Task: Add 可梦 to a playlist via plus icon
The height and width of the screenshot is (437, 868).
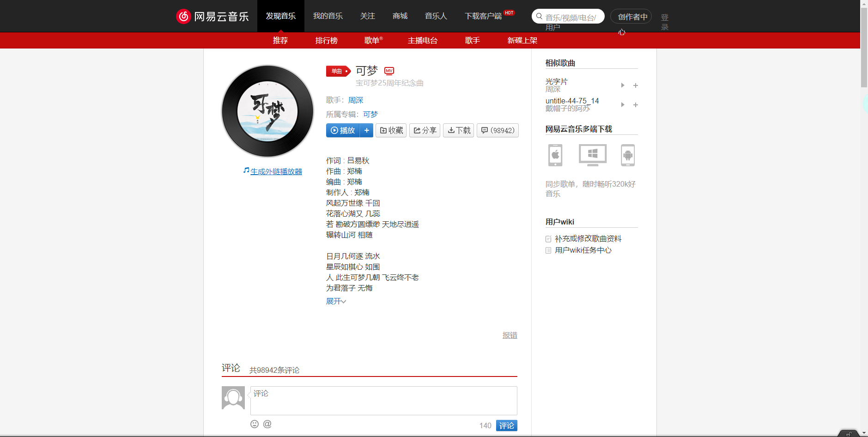Action: 366,130
